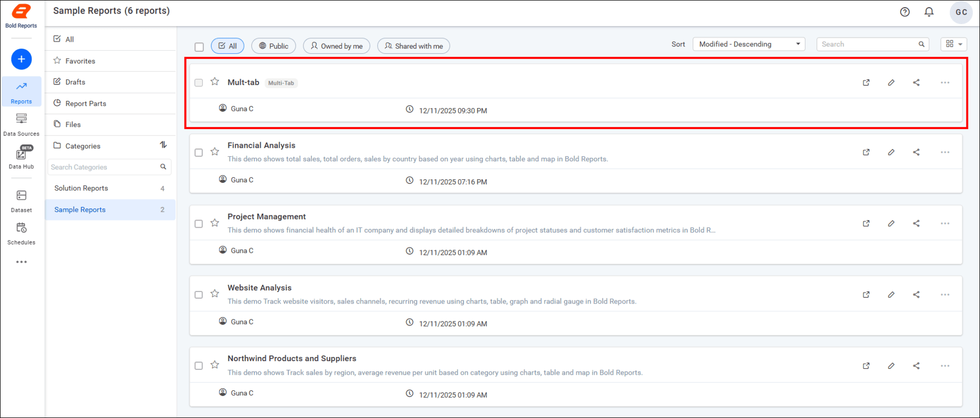Filter reports by Shared with me
Viewport: 980px width, 418px height.
click(x=413, y=46)
